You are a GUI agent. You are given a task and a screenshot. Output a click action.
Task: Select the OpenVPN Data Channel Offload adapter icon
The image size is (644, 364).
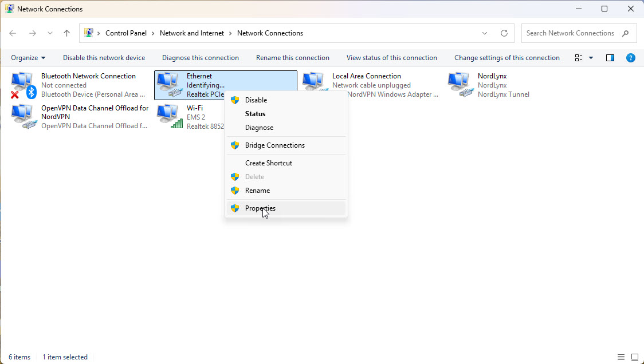tap(23, 117)
